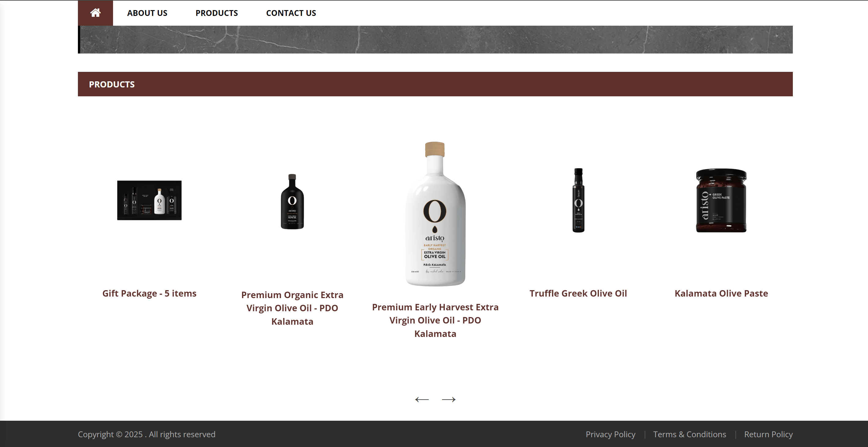The image size is (868, 447).
Task: Click the Gift Package - 5 items title
Action: click(x=149, y=293)
